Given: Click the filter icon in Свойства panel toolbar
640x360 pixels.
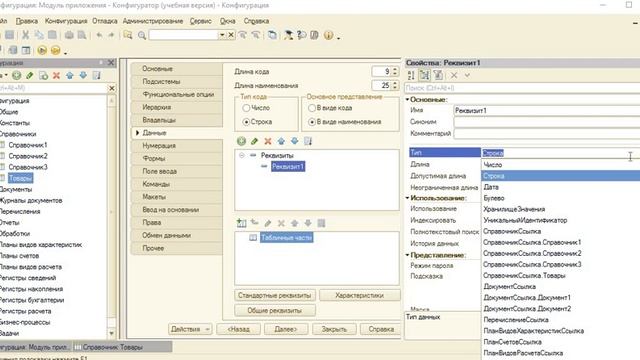Looking at the screenshot, I should (x=438, y=75).
